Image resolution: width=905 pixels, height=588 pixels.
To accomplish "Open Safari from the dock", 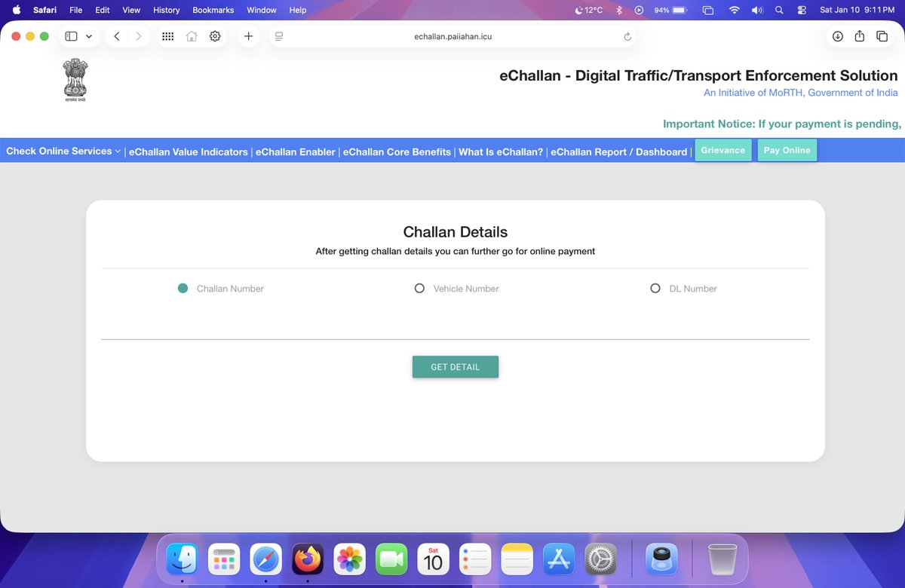I will (266, 559).
